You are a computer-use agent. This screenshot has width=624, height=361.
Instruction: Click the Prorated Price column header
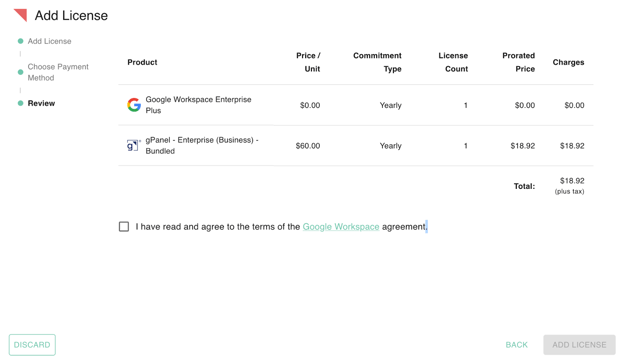pyautogui.click(x=518, y=62)
